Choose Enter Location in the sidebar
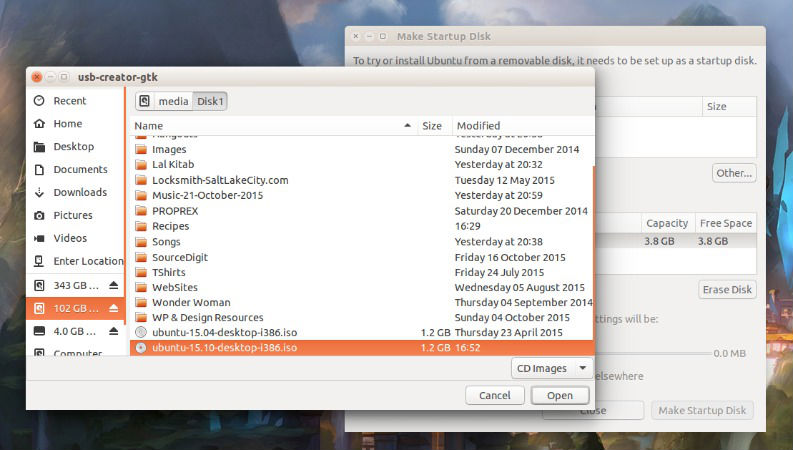Screen dimensions: 793x450 coord(75,261)
